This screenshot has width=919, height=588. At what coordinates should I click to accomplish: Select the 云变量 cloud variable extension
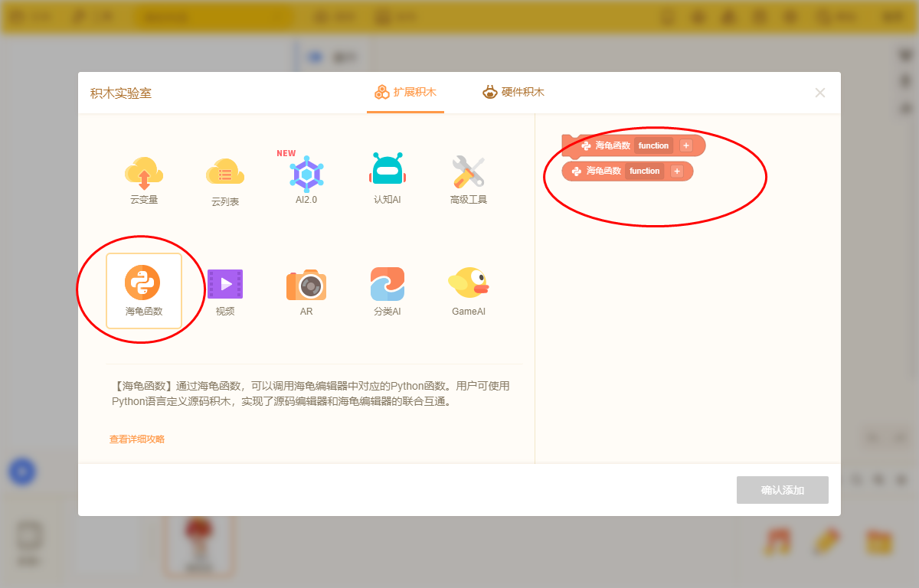(x=144, y=180)
